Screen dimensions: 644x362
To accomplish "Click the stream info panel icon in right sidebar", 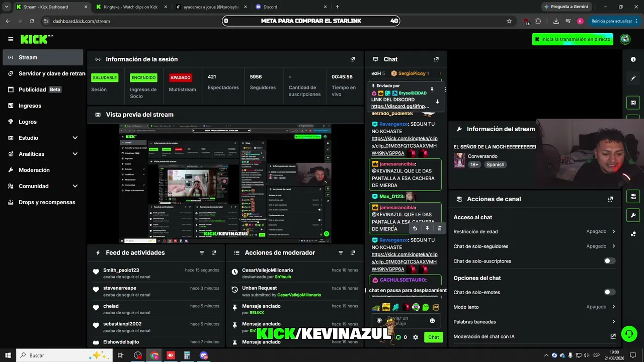I will [x=633, y=103].
